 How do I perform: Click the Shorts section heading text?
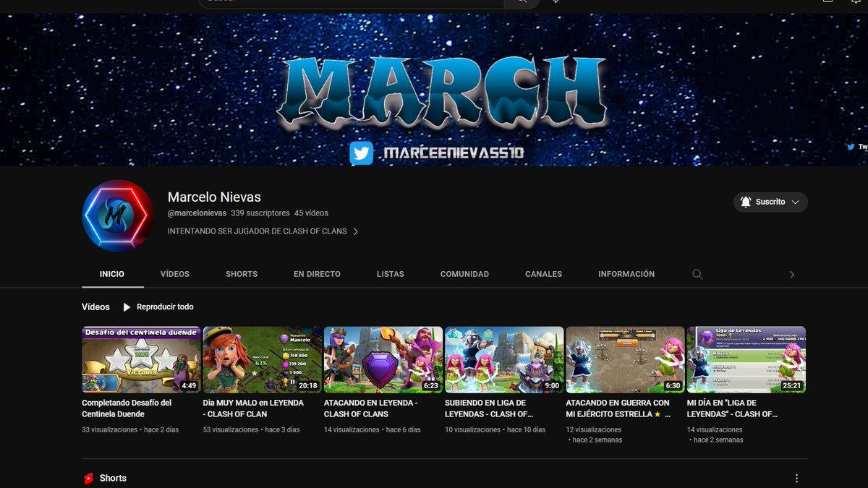[113, 479]
